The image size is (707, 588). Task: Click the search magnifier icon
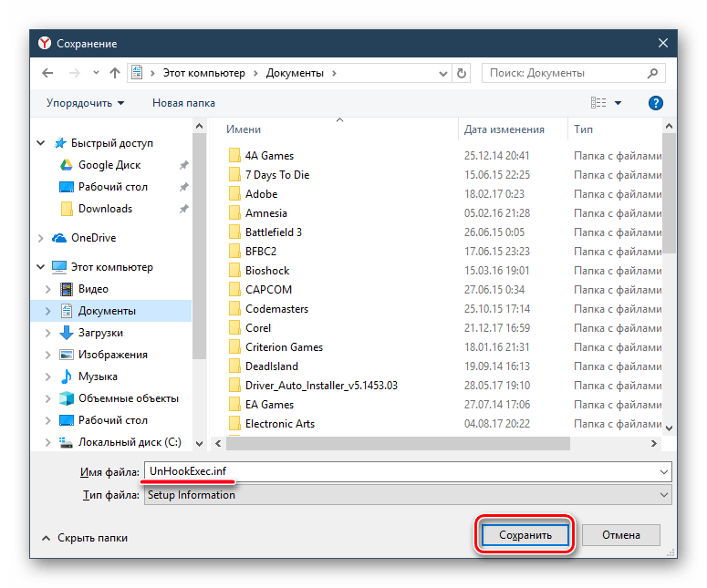click(652, 73)
